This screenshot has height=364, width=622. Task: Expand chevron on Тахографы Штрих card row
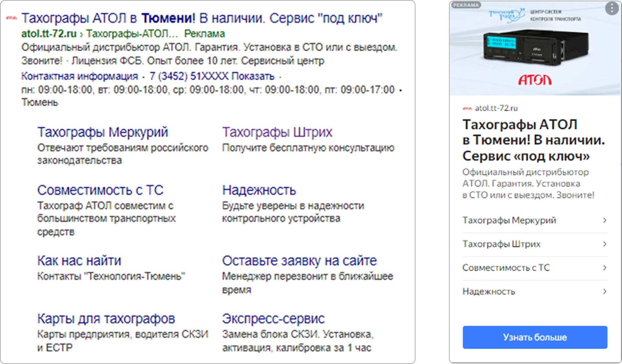coord(605,244)
